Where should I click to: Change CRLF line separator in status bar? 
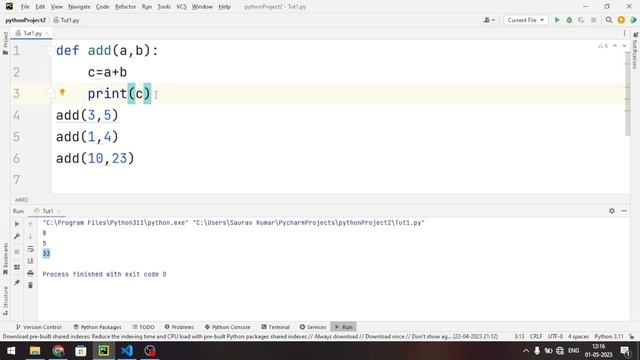(536, 337)
